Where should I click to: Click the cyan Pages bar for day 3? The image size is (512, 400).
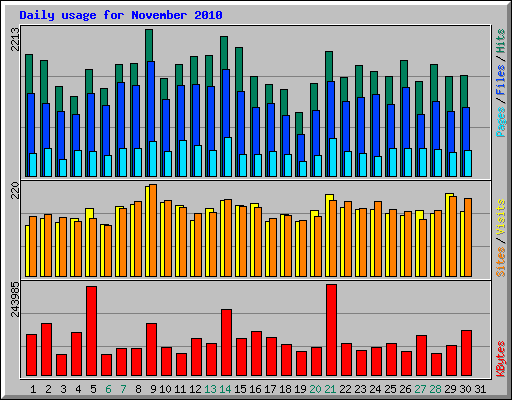[x=63, y=168]
